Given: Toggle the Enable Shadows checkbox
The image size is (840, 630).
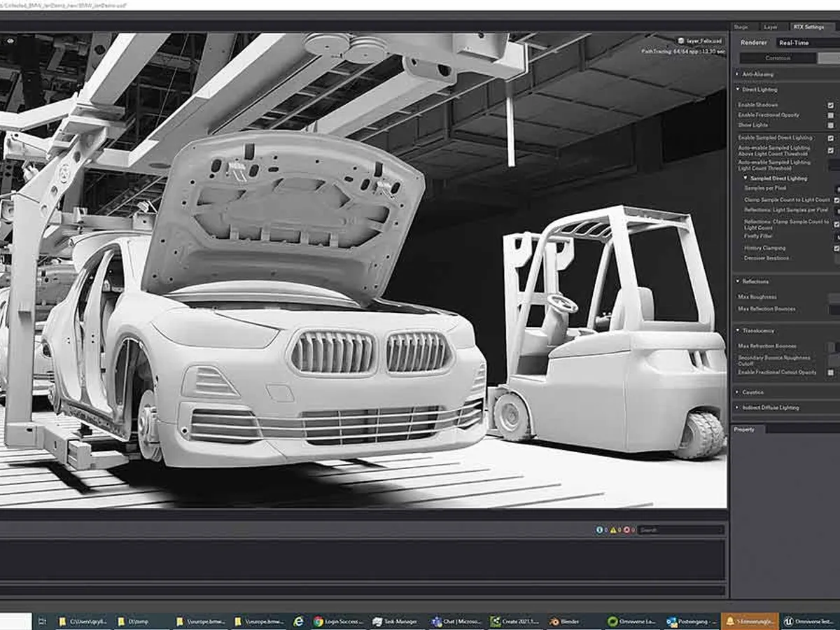Looking at the screenshot, I should pyautogui.click(x=831, y=104).
